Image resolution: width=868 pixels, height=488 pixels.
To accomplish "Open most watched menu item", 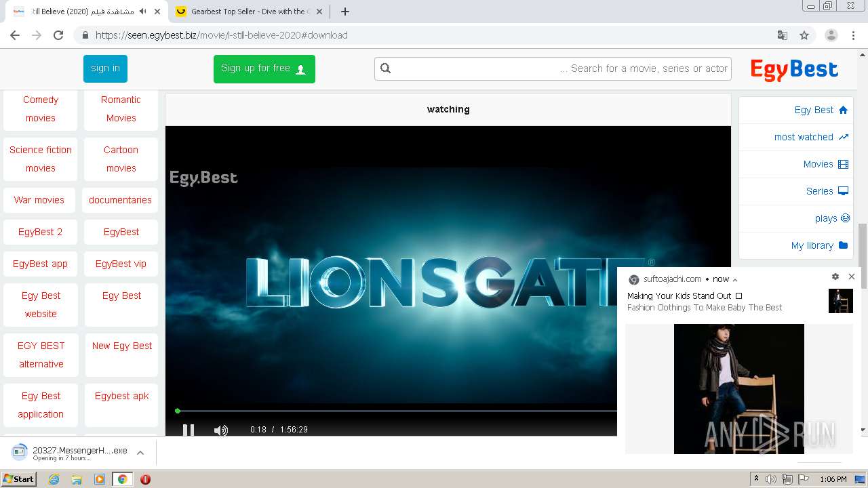I will tap(795, 137).
